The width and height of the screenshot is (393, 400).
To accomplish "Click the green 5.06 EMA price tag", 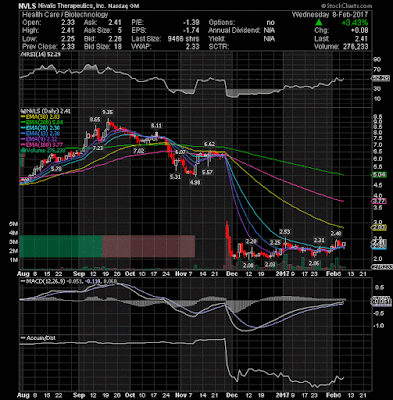I will coord(379,174).
